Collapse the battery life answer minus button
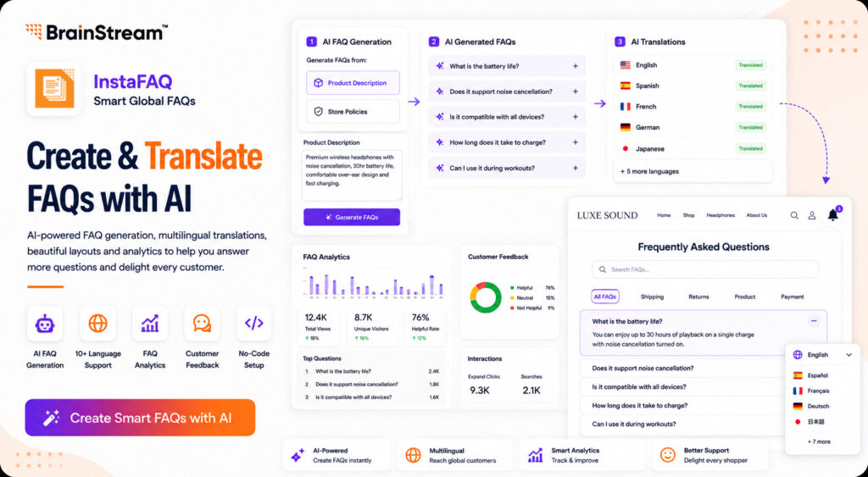 click(x=814, y=321)
